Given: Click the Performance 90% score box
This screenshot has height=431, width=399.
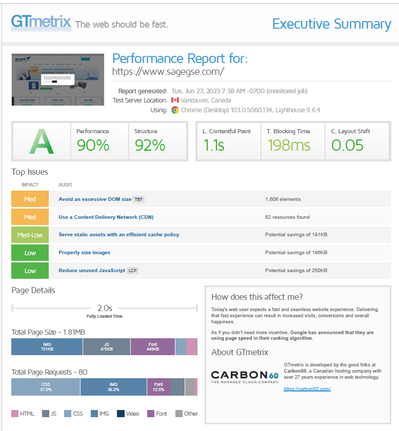Looking at the screenshot, I should tap(99, 141).
